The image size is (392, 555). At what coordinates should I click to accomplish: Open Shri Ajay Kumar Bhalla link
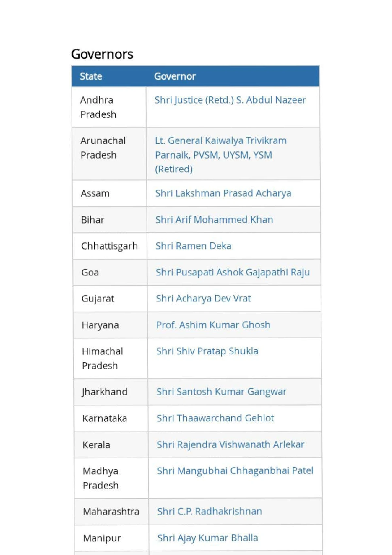click(x=207, y=538)
